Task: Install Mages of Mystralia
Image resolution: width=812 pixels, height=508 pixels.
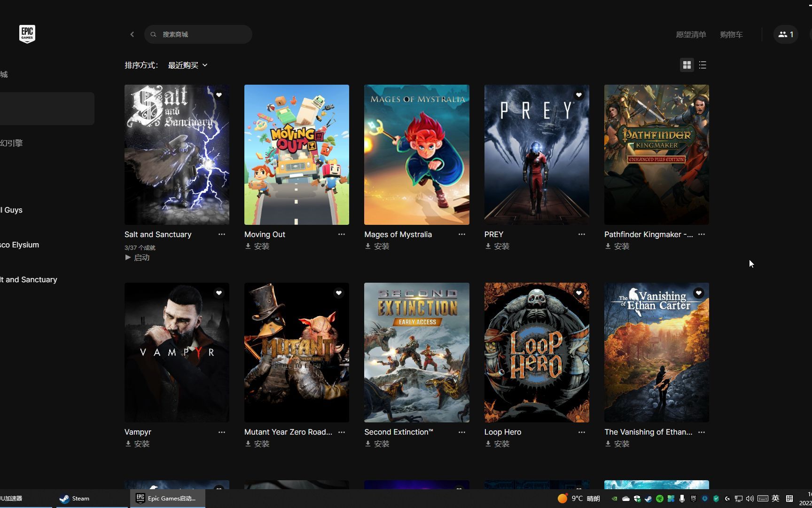Action: (377, 246)
